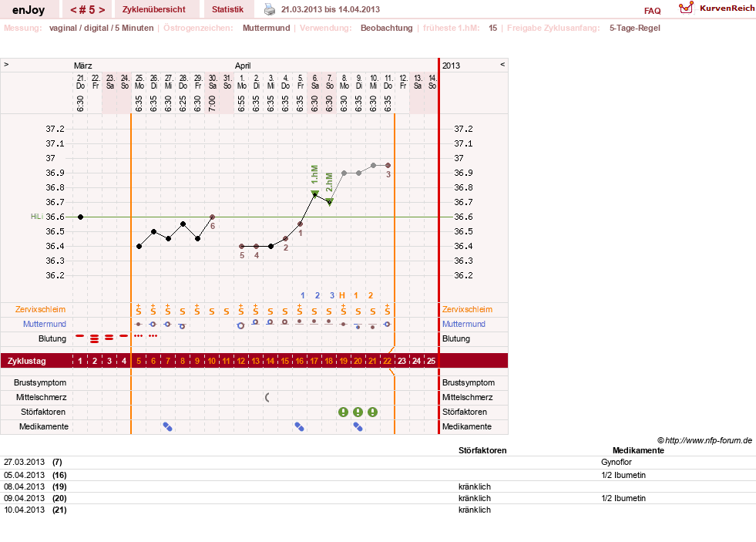Click the Zervixschleim S symbol on day 10
The width and height of the screenshot is (756, 542).
click(212, 312)
